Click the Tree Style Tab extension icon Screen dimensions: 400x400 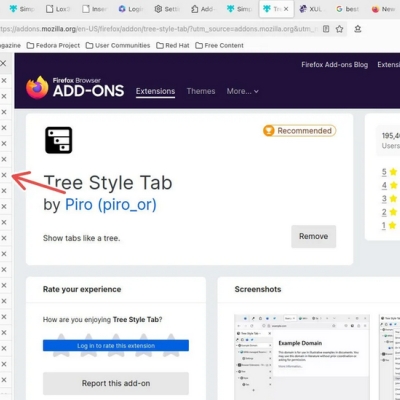[59, 140]
